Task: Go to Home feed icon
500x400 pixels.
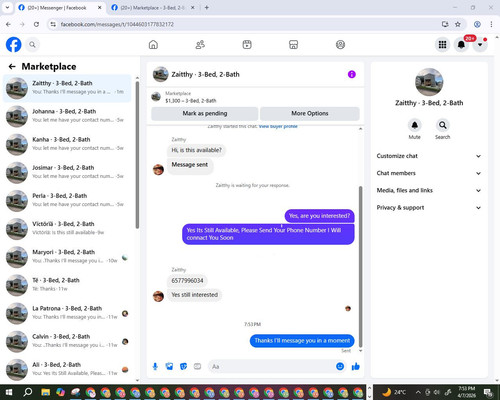Action: pyautogui.click(x=153, y=44)
